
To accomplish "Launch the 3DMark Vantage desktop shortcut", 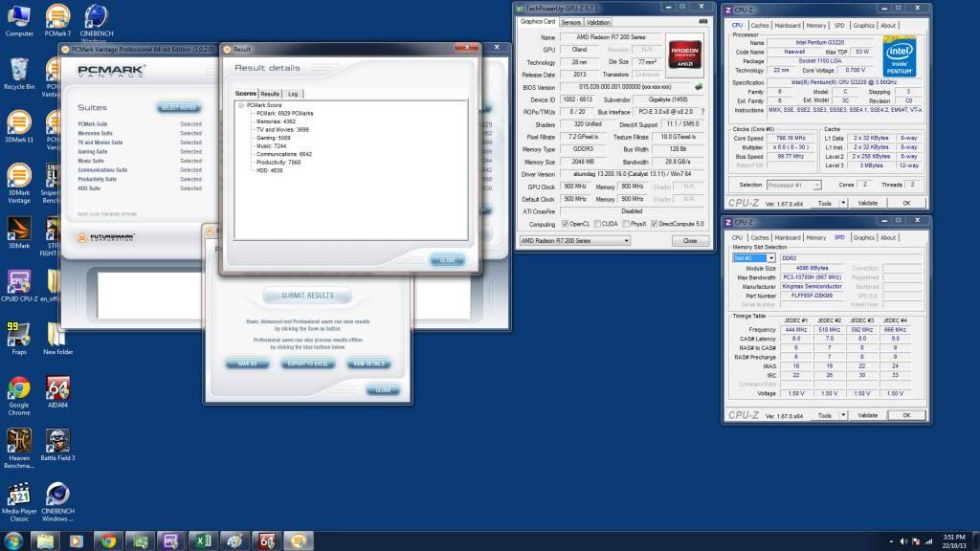I will 19,183.
